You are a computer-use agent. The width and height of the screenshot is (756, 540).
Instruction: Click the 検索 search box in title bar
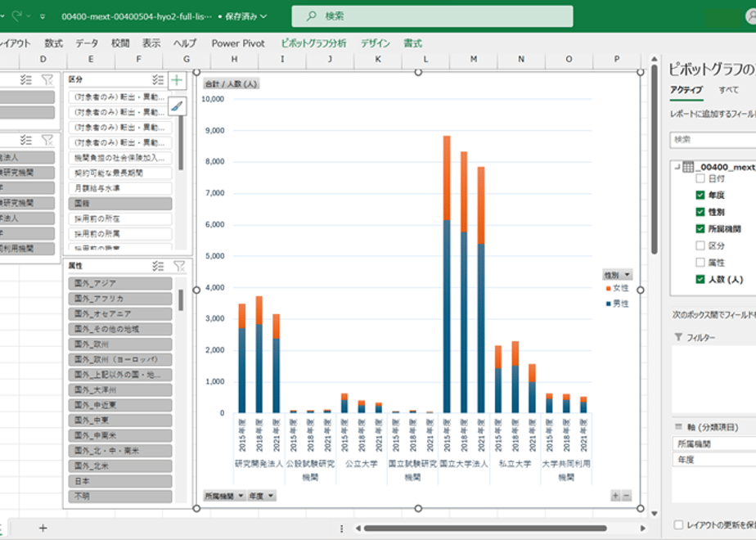click(x=432, y=16)
